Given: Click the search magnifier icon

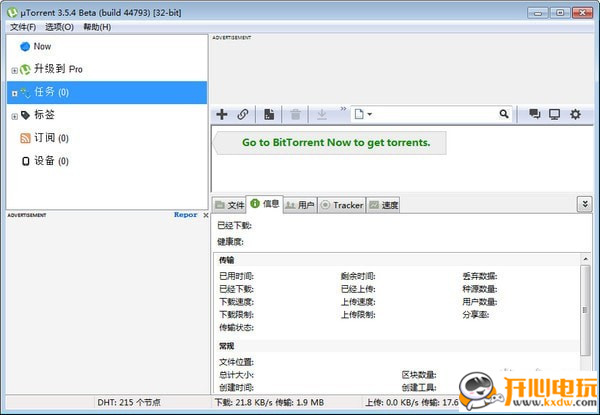Looking at the screenshot, I should click(504, 114).
